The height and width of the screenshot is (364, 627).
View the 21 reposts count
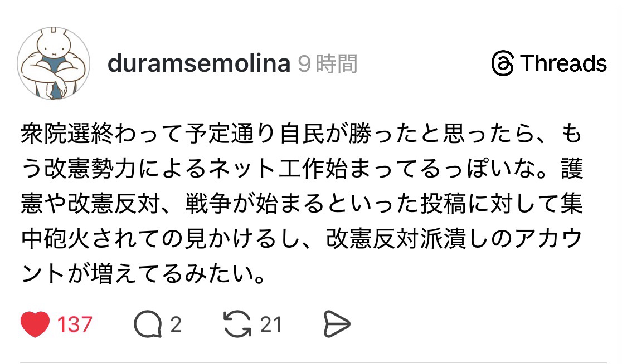point(271,324)
